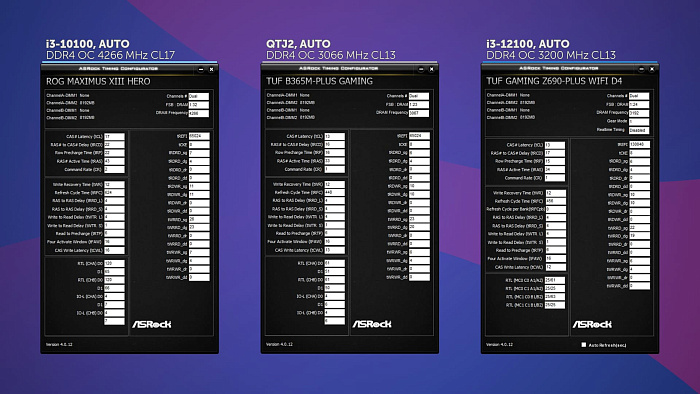Image resolution: width=700 pixels, height=394 pixels.
Task: Click the ROG MAXIMUS XIII HERO title text
Action: (x=98, y=81)
